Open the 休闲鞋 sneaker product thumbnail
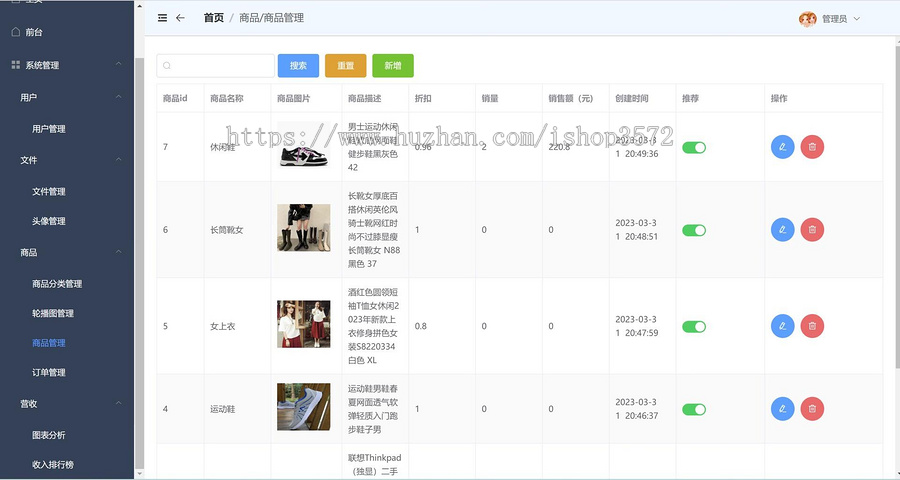 click(x=304, y=145)
